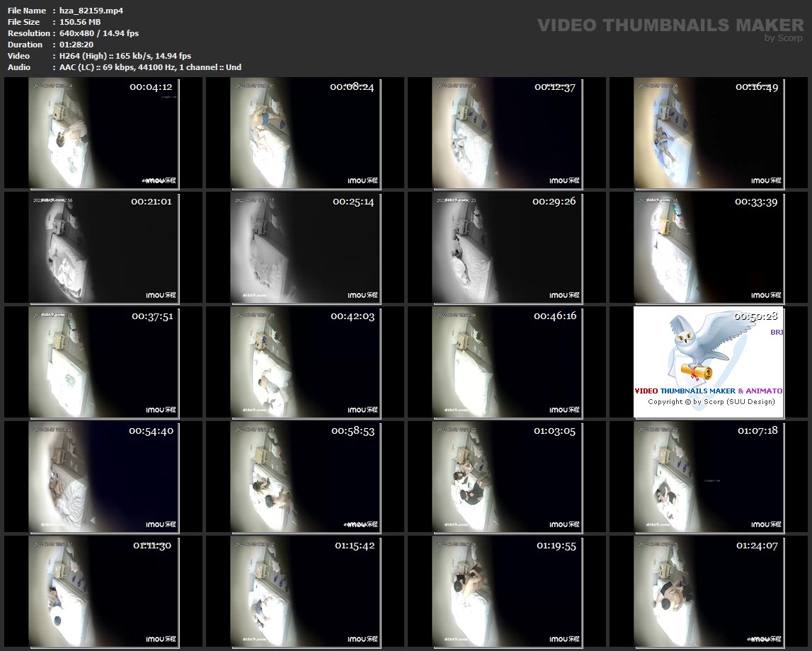Click the owl logo frame at 00:50:28
Image resolution: width=812 pixels, height=651 pixels.
(x=709, y=362)
